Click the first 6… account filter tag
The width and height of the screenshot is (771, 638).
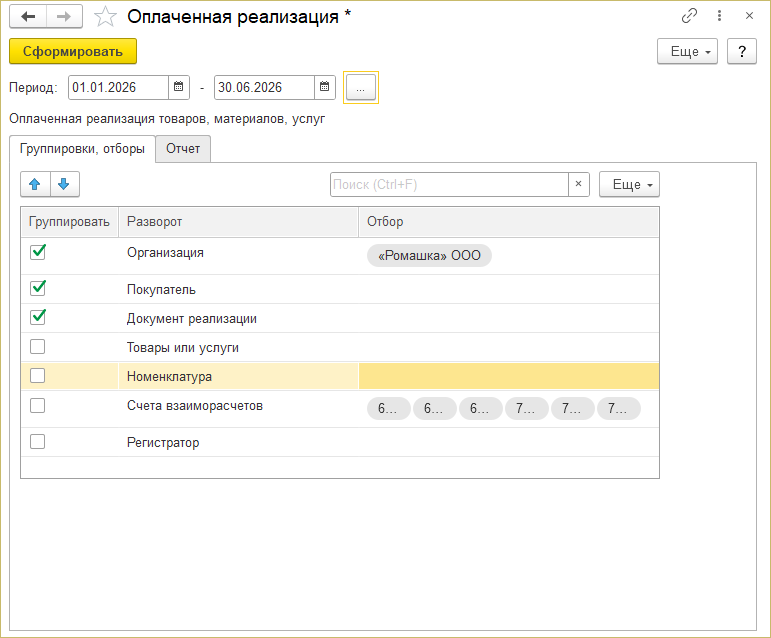tap(388, 408)
